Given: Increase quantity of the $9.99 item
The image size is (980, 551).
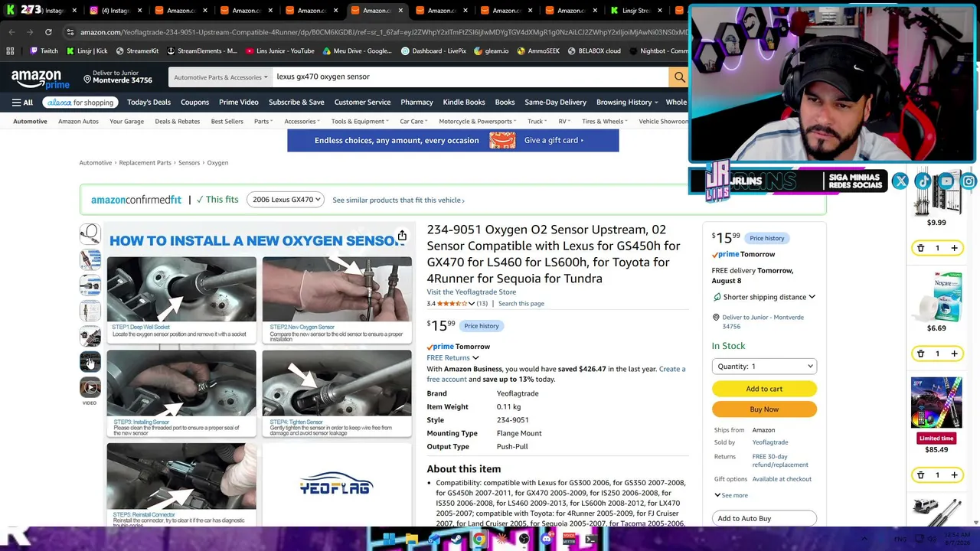Looking at the screenshot, I should pos(954,248).
